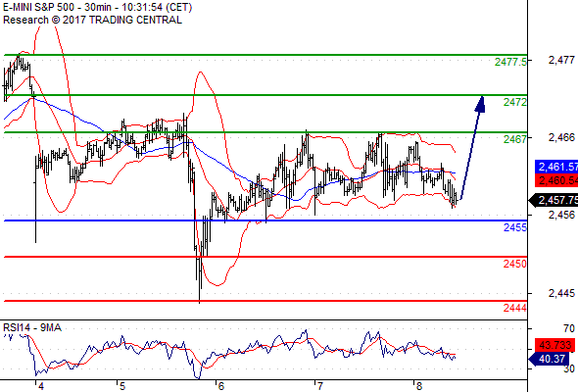Click the RSI 70 level axis label
The width and height of the screenshot is (578, 392).
point(569,328)
